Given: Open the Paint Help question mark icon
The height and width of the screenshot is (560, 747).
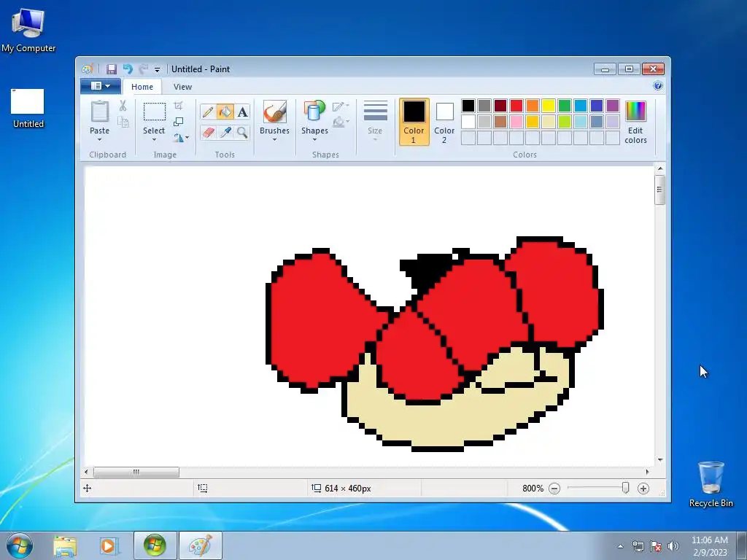Looking at the screenshot, I should tap(658, 86).
